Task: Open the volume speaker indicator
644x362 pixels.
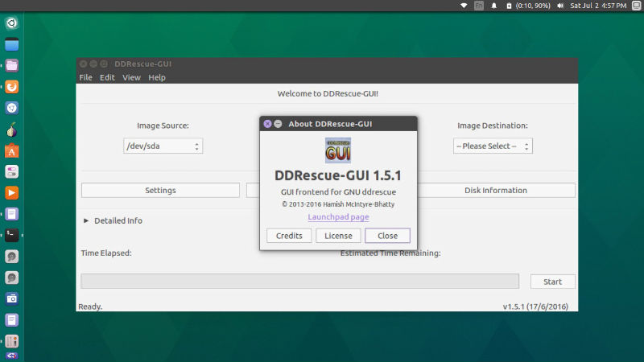Action: 560,6
